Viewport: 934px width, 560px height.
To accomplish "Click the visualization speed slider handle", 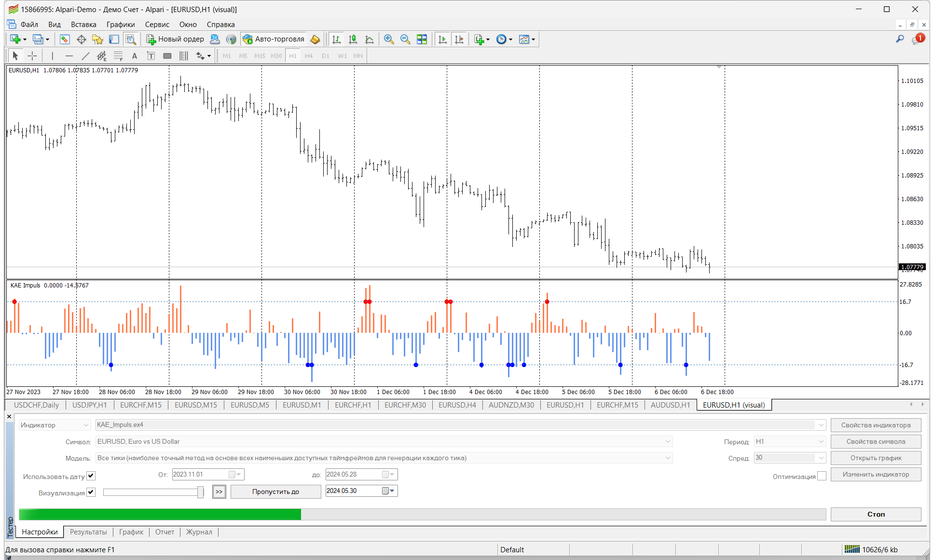I will coord(200,492).
